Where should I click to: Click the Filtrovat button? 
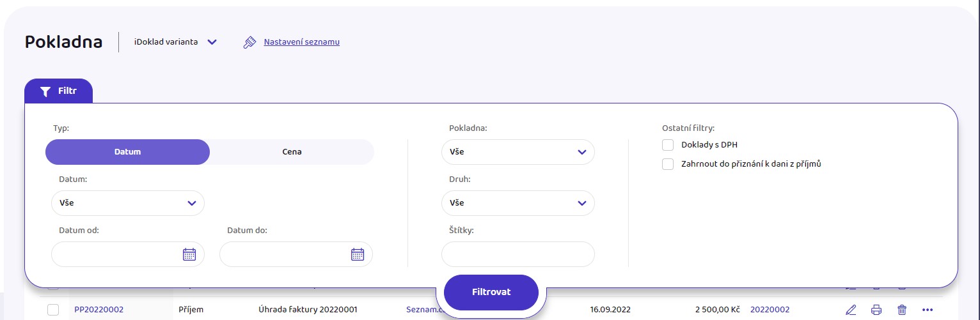click(x=491, y=292)
